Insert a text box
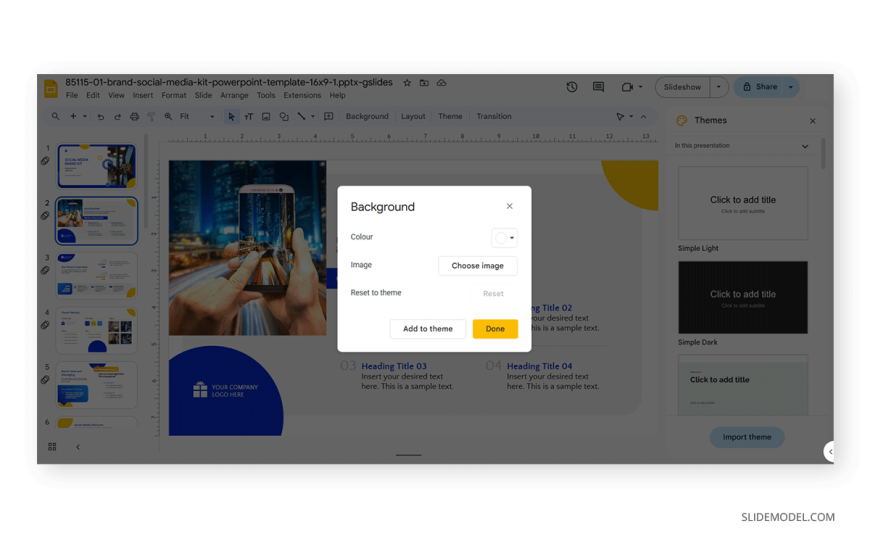 click(249, 117)
